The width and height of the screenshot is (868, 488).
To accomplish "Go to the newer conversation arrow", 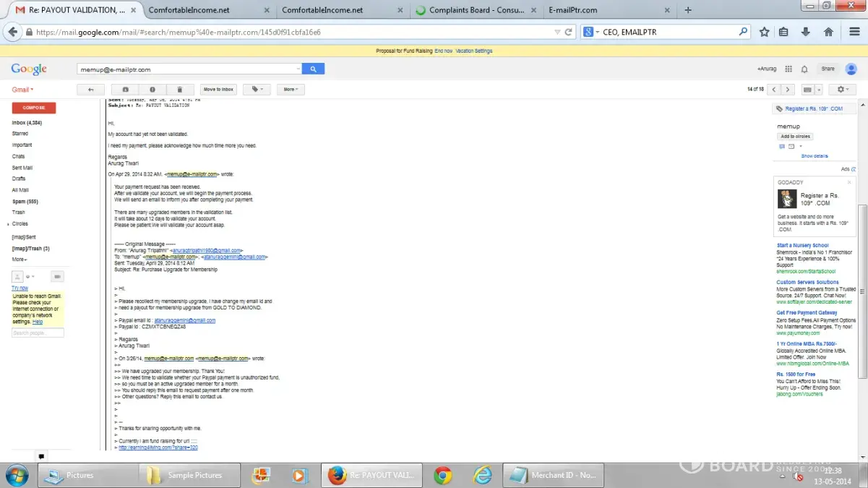I will [774, 90].
